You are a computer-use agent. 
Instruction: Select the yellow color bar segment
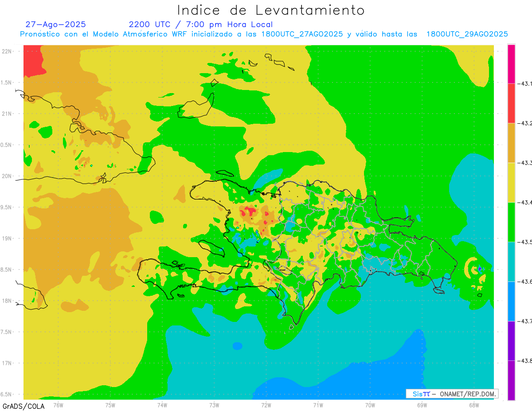pos(511,182)
